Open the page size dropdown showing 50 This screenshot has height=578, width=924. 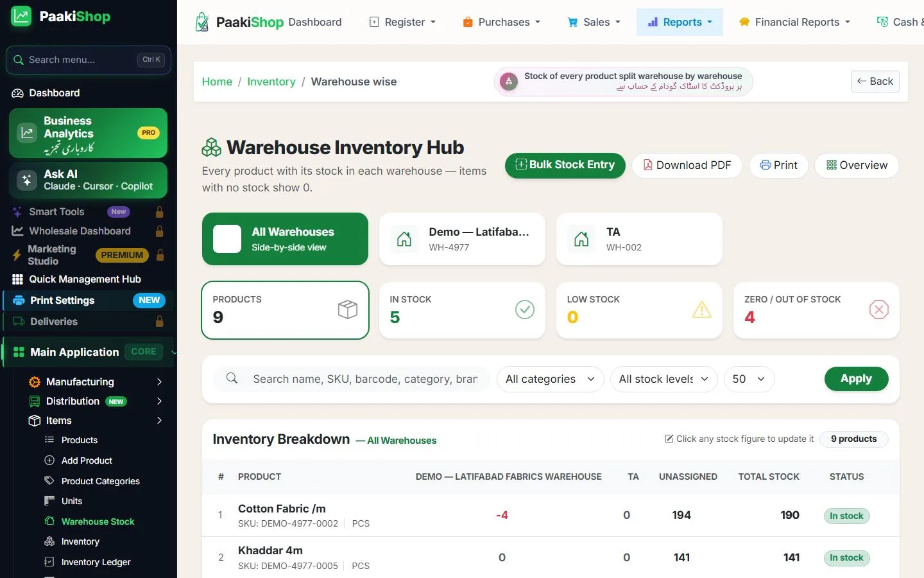tap(749, 379)
